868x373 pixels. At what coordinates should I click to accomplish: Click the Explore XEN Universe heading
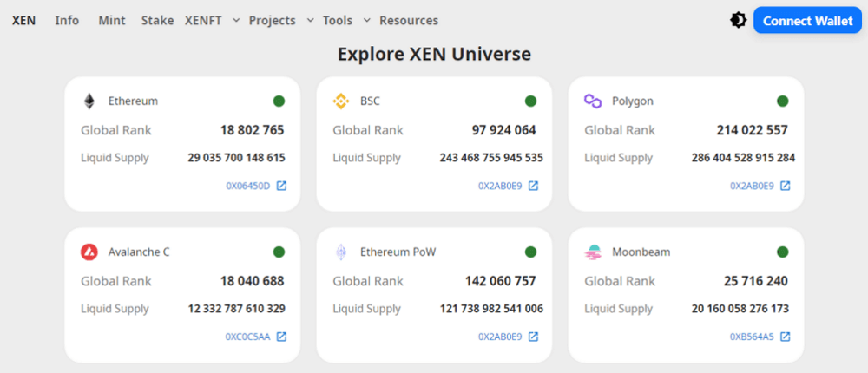(x=434, y=55)
